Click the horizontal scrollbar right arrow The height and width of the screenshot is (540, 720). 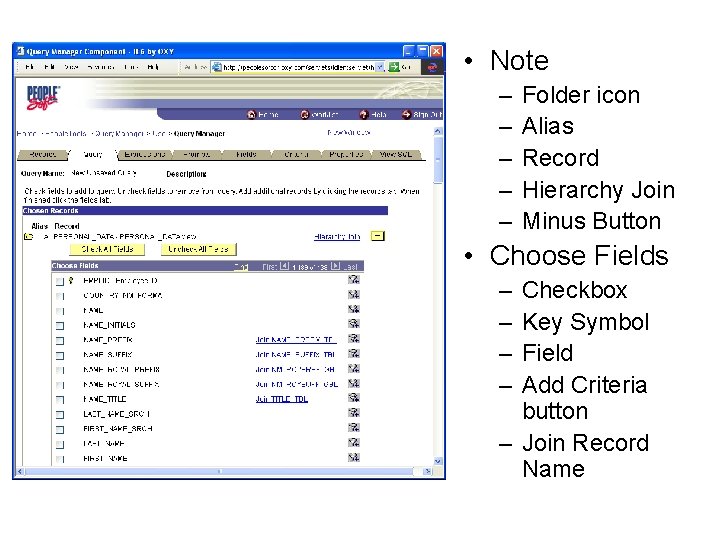coord(428,471)
